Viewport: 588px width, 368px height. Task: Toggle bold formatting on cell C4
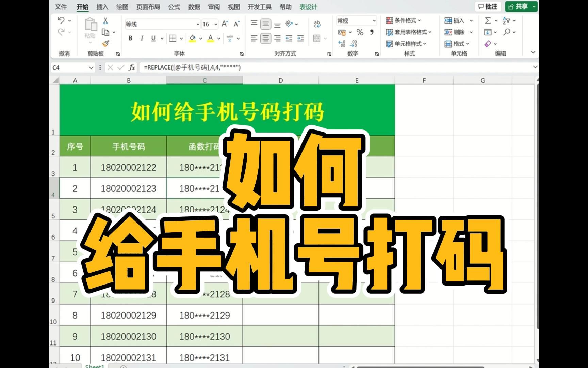pos(130,38)
